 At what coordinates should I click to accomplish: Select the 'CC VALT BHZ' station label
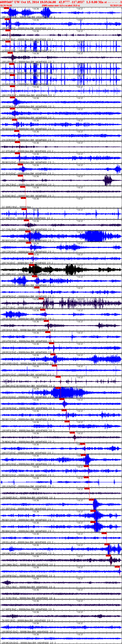9,185
